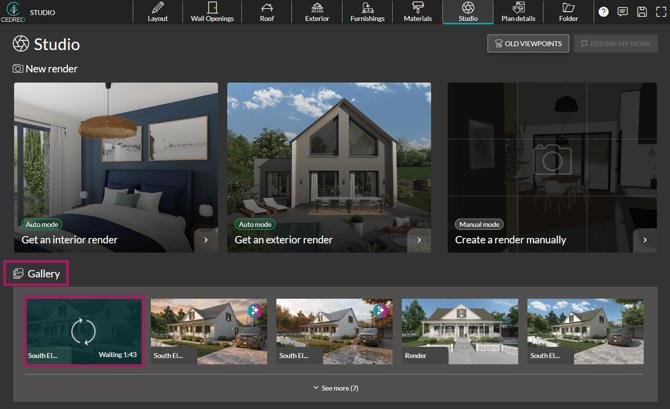
Task: Switch to the Roof tab
Action: 267,12
